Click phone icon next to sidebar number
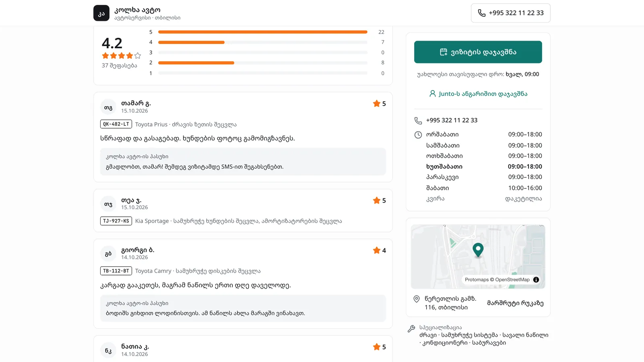The image size is (644, 362). pos(418,120)
